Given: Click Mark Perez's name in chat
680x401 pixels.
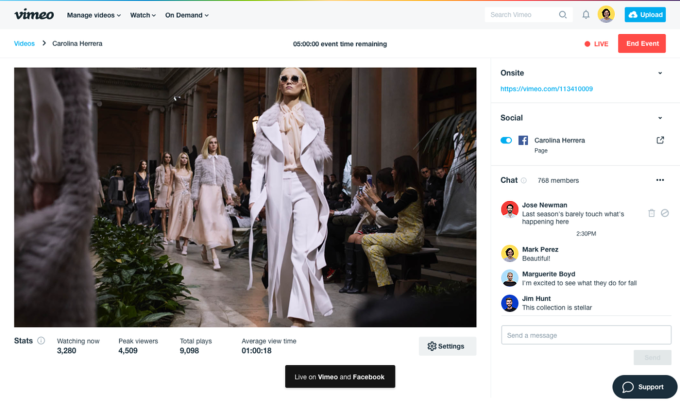Looking at the screenshot, I should [x=540, y=249].
